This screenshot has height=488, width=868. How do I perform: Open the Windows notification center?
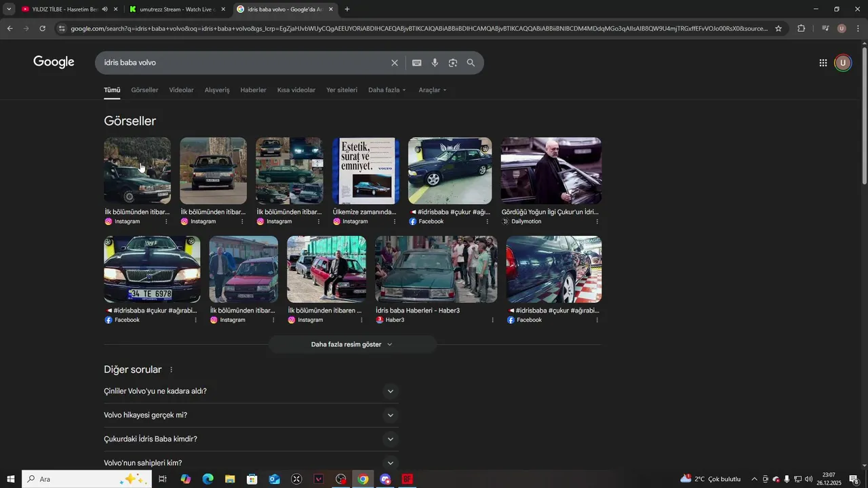tap(854, 479)
